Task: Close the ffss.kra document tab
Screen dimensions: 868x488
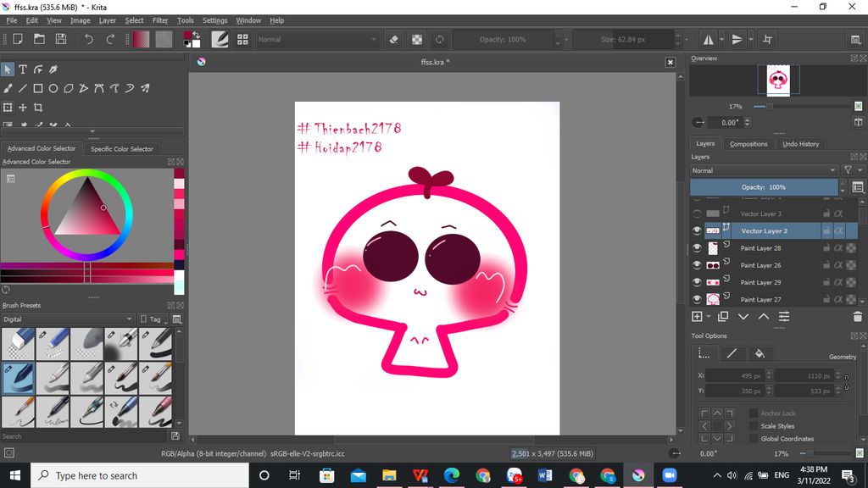Action: tap(670, 62)
